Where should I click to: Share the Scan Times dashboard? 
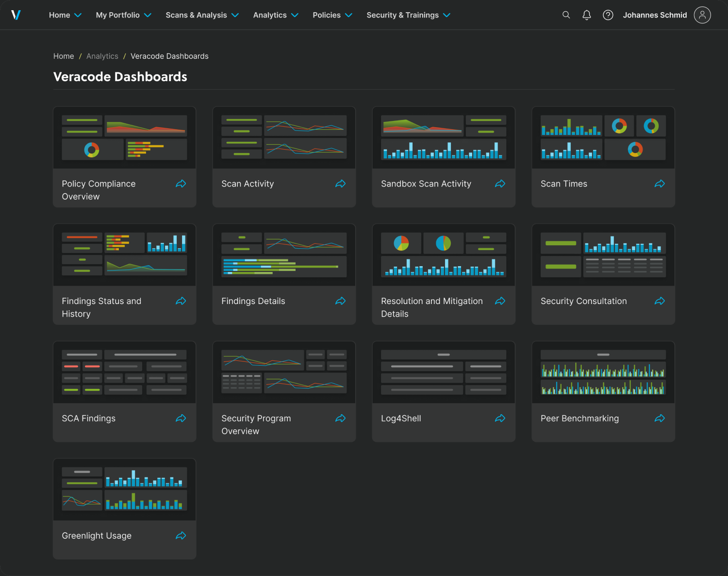click(x=660, y=184)
